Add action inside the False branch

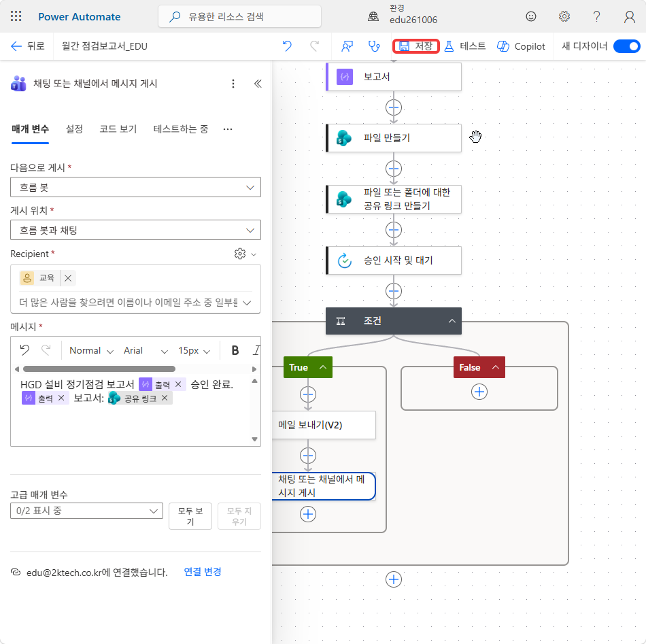coord(479,392)
